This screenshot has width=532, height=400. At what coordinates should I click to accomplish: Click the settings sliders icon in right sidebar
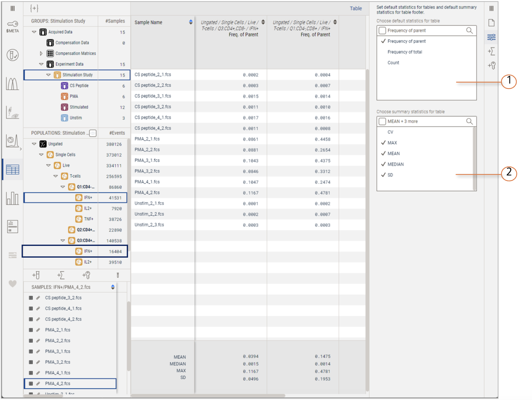click(x=491, y=37)
